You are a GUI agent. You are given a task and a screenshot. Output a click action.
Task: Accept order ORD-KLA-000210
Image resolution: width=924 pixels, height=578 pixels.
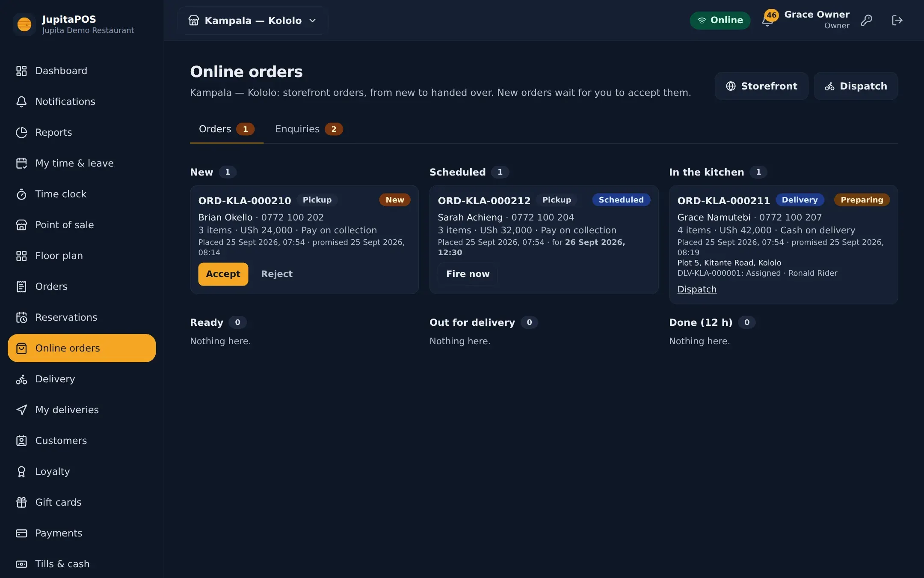223,274
